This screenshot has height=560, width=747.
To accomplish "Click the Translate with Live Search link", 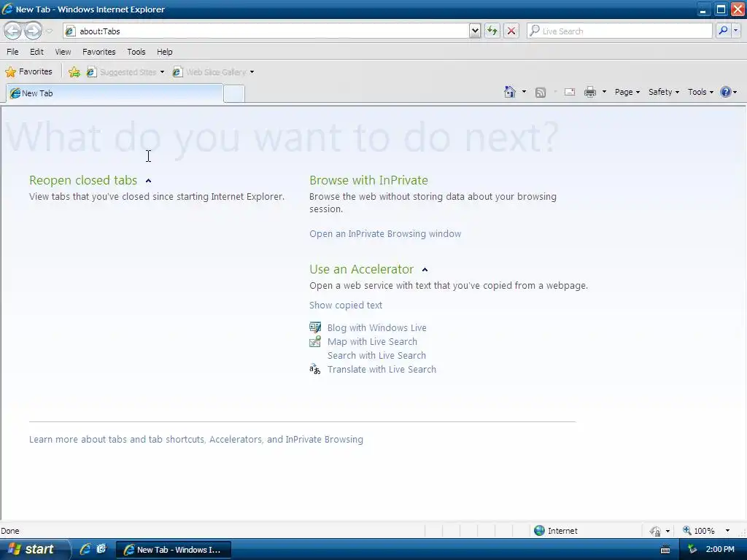I will [x=382, y=369].
